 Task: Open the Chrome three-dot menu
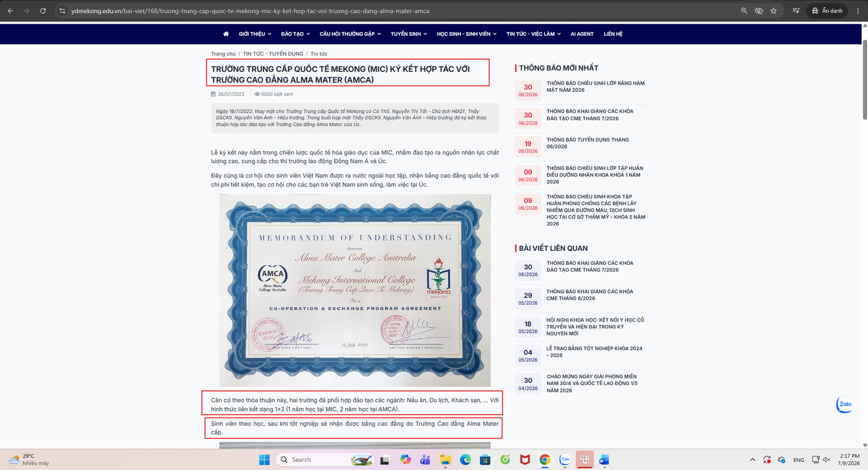(x=858, y=11)
